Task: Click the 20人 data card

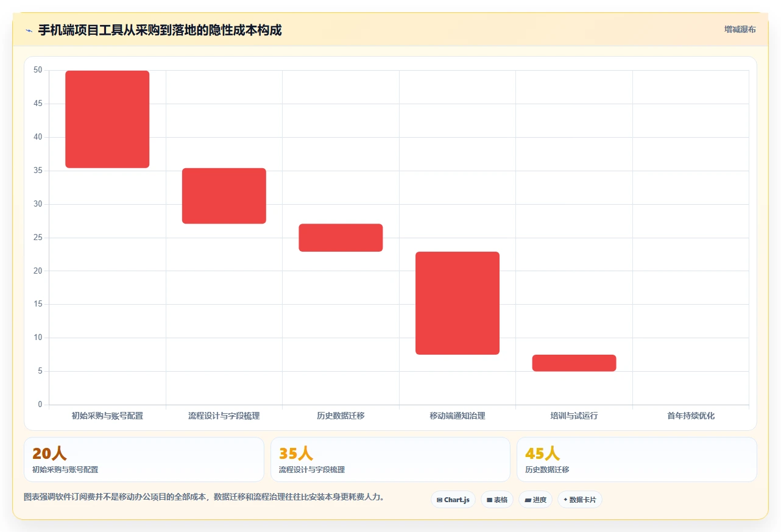Action: click(x=144, y=459)
